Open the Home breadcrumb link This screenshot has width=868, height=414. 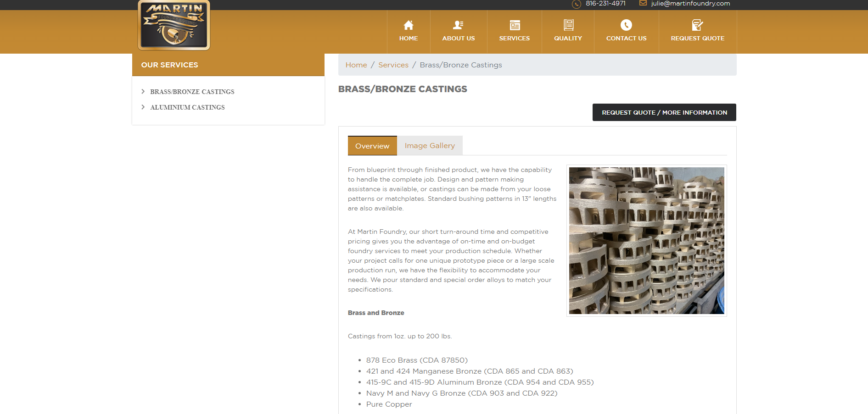coord(356,65)
